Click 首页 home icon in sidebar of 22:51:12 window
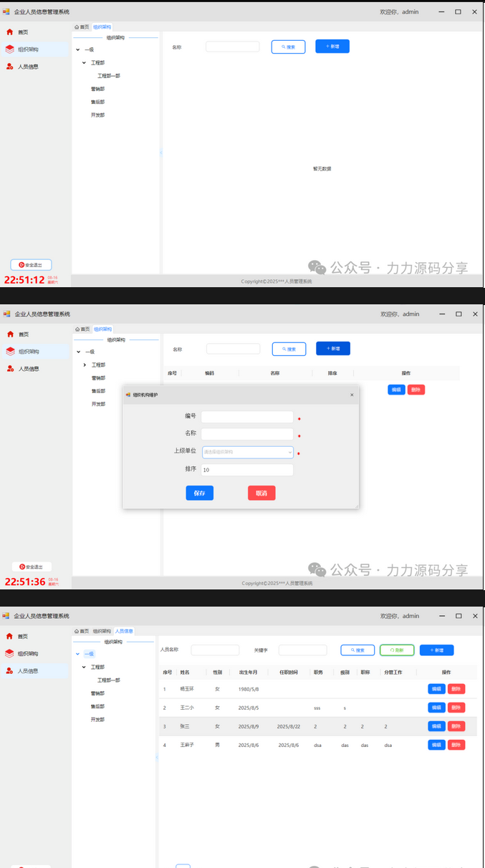The width and height of the screenshot is (485, 868). 9,32
